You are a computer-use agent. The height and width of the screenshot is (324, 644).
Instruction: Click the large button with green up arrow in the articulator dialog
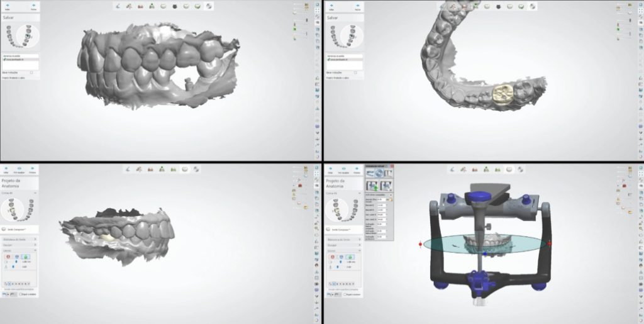tap(372, 185)
